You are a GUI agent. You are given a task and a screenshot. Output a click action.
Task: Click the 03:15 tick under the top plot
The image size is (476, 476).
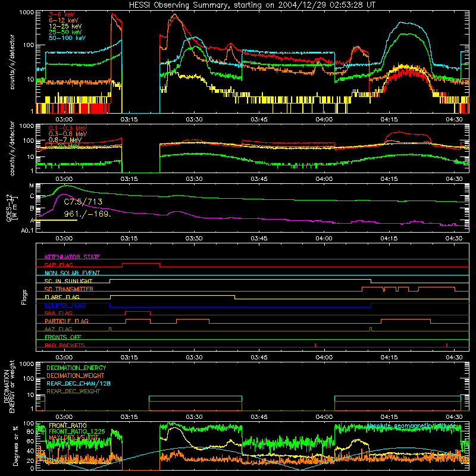[129, 120]
